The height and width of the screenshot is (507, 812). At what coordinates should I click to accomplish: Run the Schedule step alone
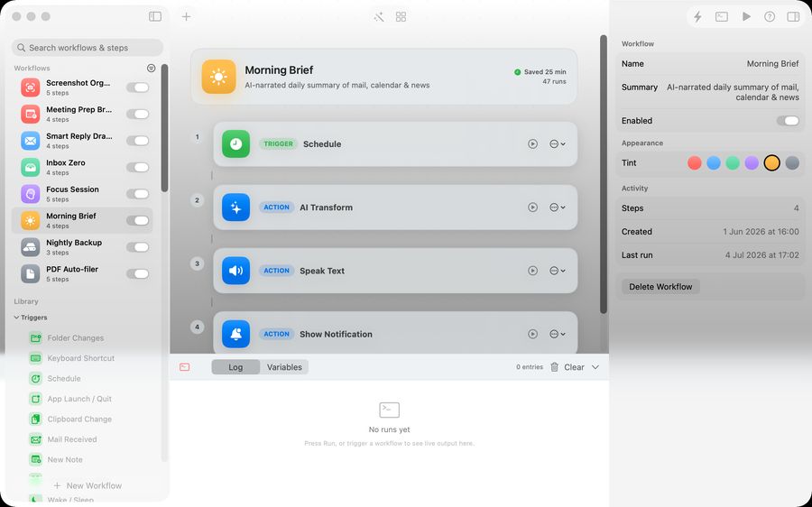[x=532, y=144]
